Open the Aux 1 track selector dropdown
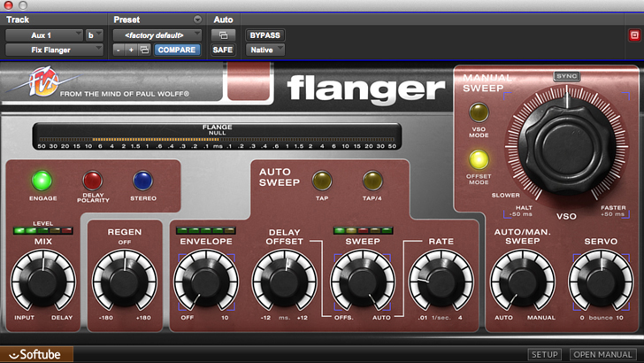 (x=44, y=35)
